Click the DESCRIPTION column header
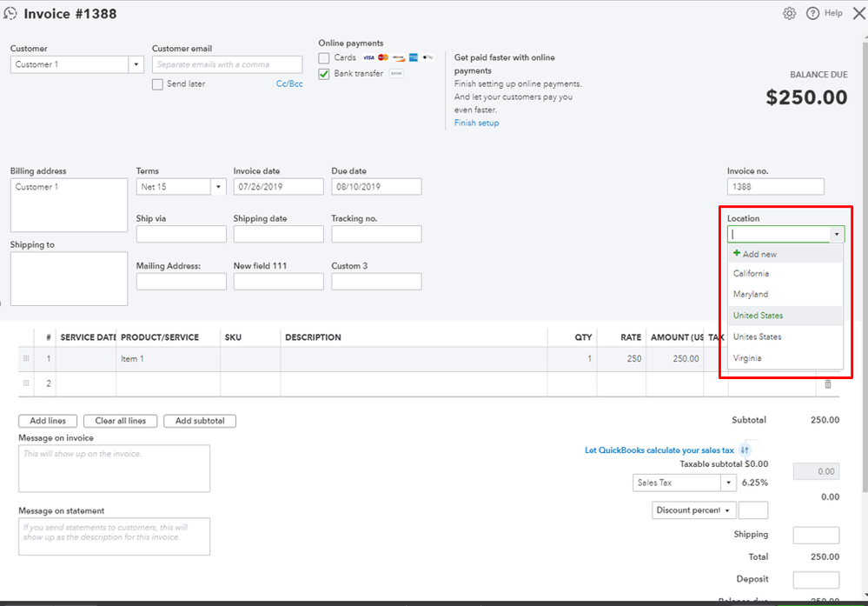The width and height of the screenshot is (868, 606). pos(314,337)
